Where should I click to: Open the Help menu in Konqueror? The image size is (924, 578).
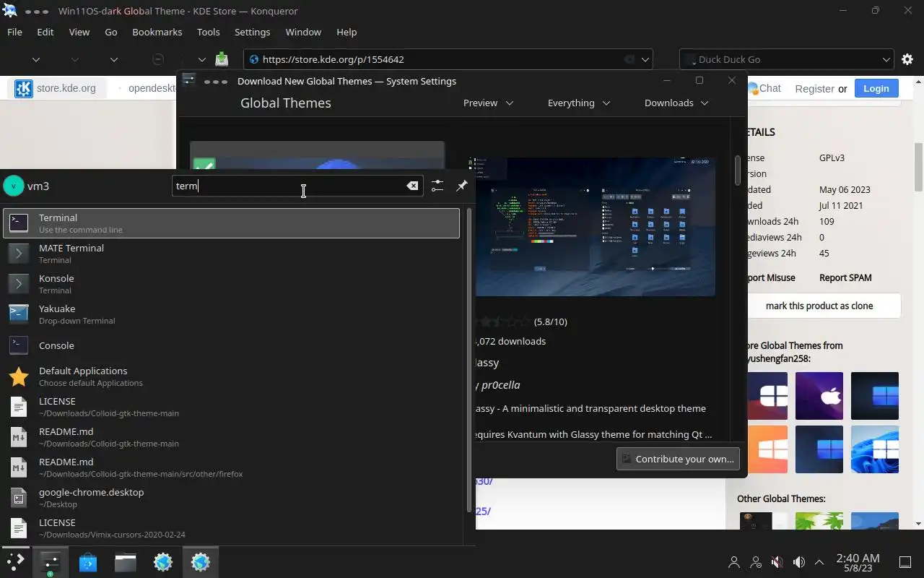[346, 32]
